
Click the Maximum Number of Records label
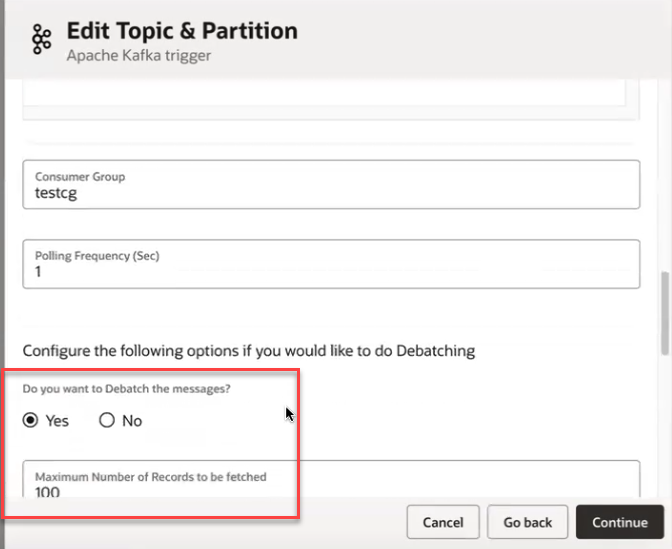(151, 477)
